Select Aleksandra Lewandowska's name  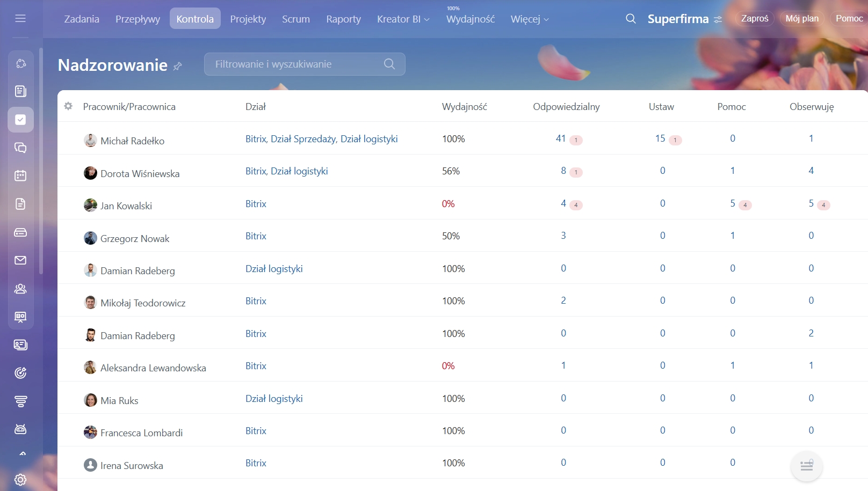click(x=153, y=368)
